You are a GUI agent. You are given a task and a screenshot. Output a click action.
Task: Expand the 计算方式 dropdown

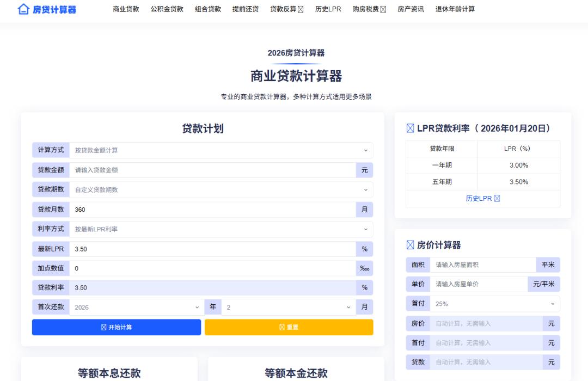(220, 150)
